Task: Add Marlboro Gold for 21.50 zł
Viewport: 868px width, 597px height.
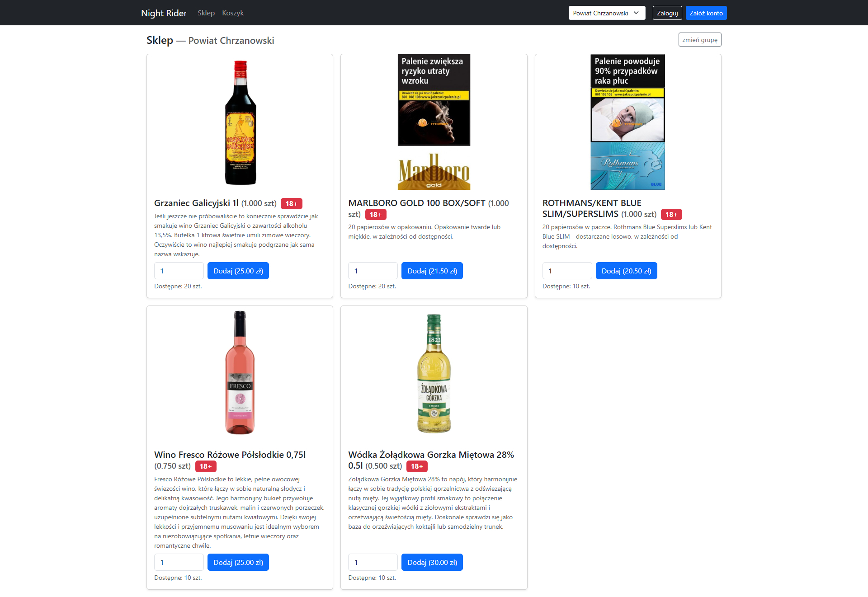Action: tap(432, 271)
